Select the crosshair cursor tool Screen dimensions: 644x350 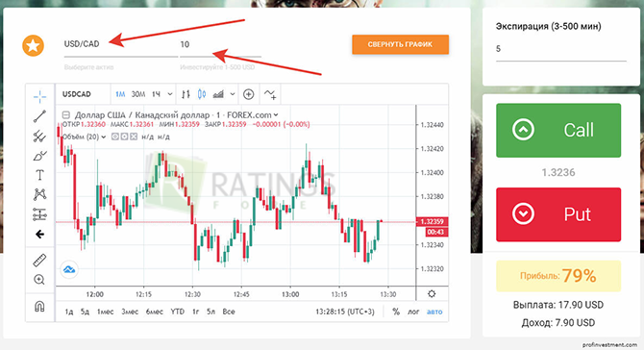pyautogui.click(x=39, y=97)
